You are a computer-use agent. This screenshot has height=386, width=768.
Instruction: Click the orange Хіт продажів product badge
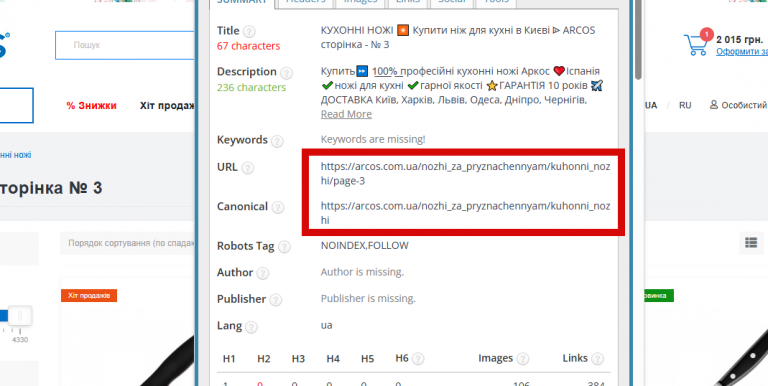pyautogui.click(x=89, y=295)
